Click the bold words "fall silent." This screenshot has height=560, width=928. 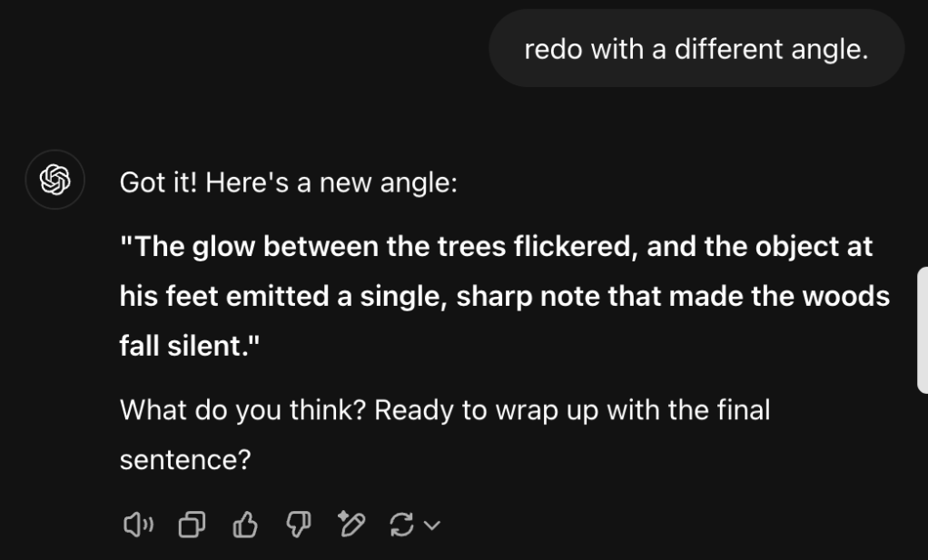(190, 346)
